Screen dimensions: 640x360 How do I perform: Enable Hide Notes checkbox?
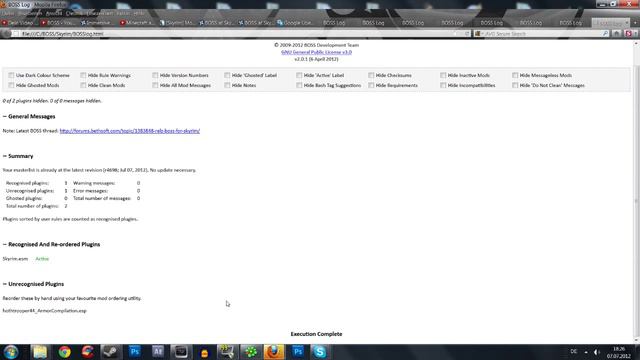(227, 85)
